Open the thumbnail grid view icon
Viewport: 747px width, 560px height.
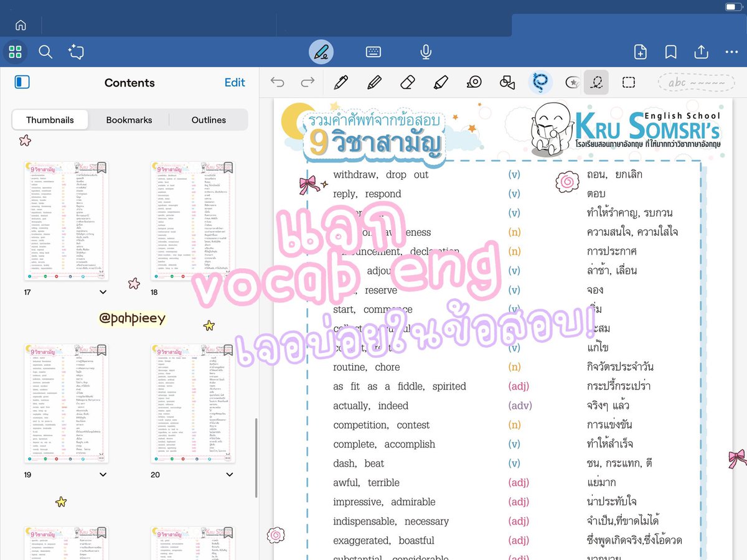tap(15, 52)
